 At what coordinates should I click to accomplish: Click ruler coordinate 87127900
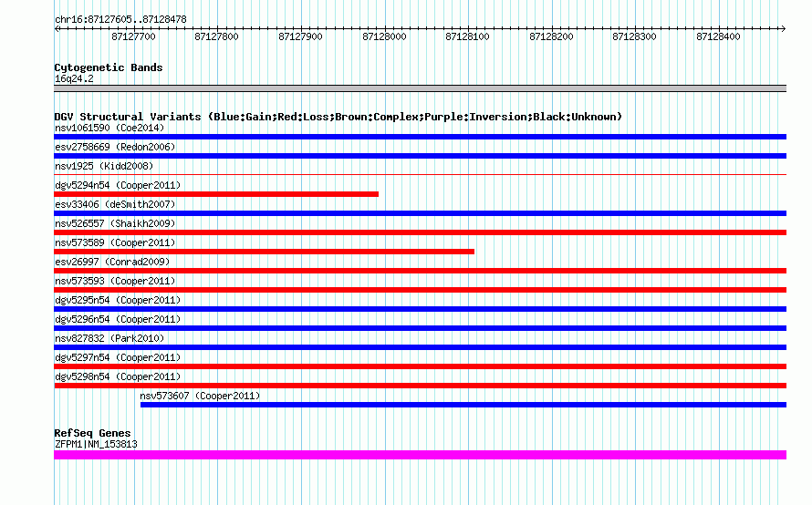click(x=300, y=36)
